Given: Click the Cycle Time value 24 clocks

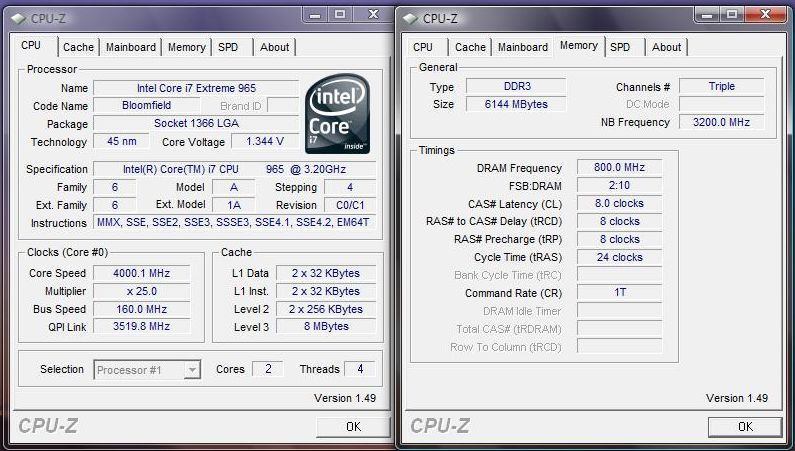Looking at the screenshot, I should click(x=620, y=257).
